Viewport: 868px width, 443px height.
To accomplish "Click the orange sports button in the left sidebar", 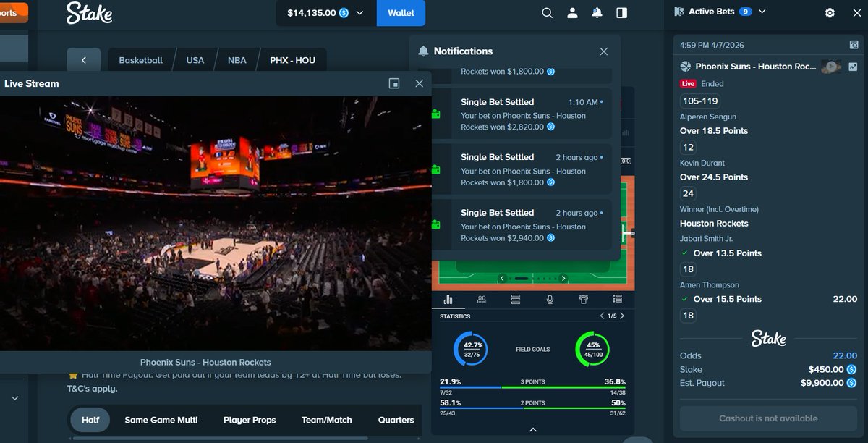I will pyautogui.click(x=14, y=13).
